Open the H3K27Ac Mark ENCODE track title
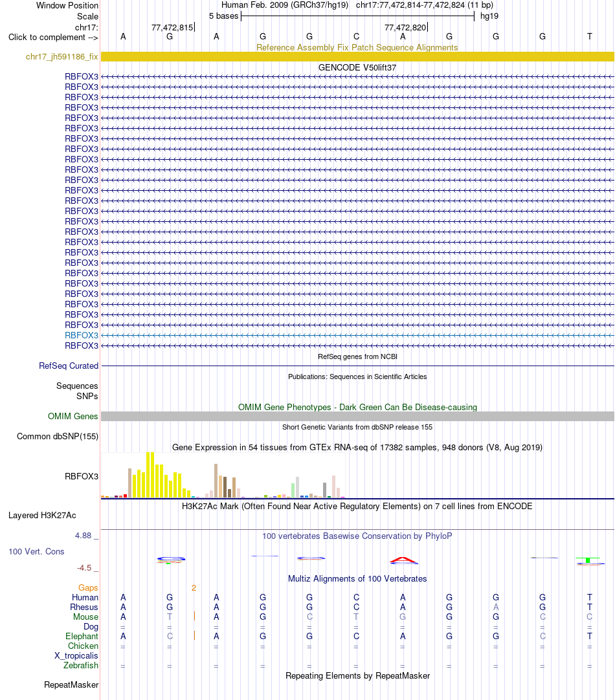Image resolution: width=615 pixels, height=700 pixels. pos(357,507)
